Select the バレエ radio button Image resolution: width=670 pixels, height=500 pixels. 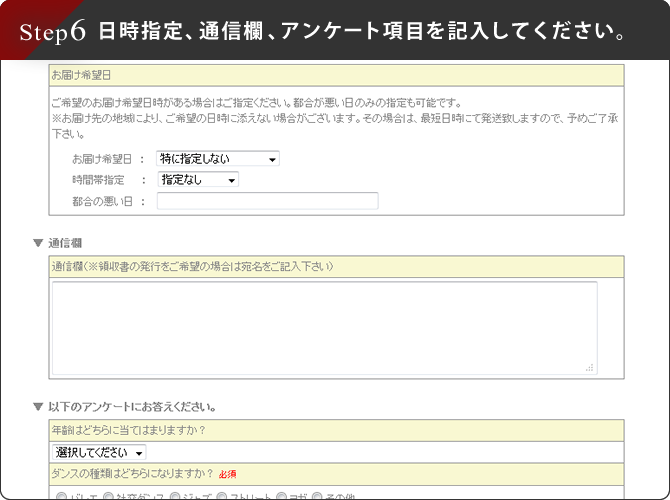[x=60, y=496]
